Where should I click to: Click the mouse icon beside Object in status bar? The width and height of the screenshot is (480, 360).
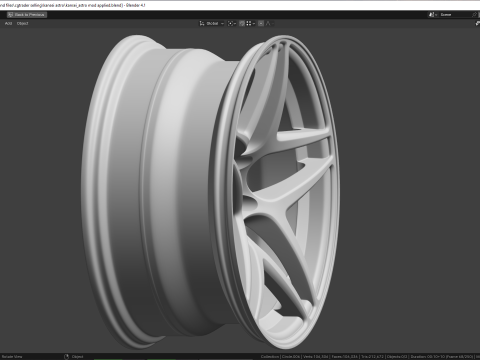pyautogui.click(x=66, y=357)
